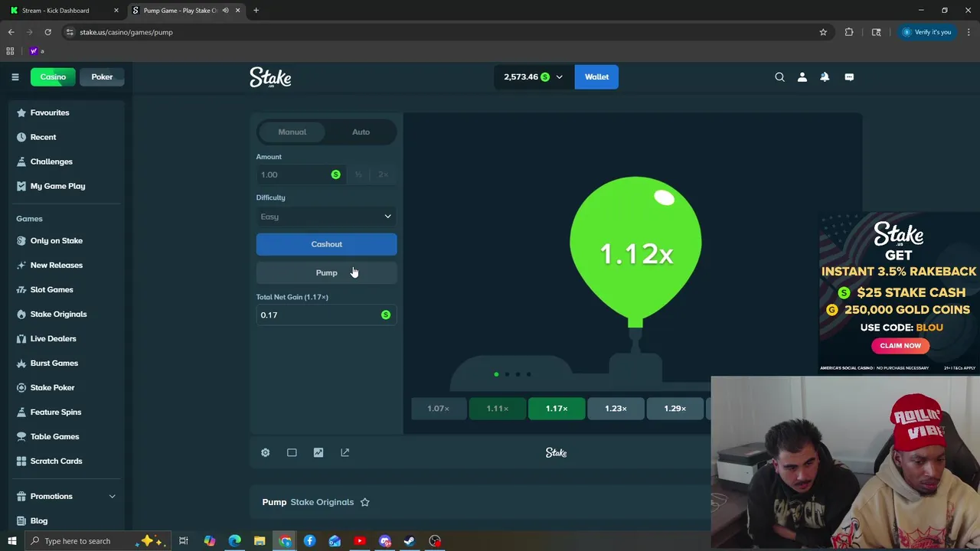This screenshot has width=980, height=551.
Task: Select the Poker mode button
Action: tap(102, 77)
